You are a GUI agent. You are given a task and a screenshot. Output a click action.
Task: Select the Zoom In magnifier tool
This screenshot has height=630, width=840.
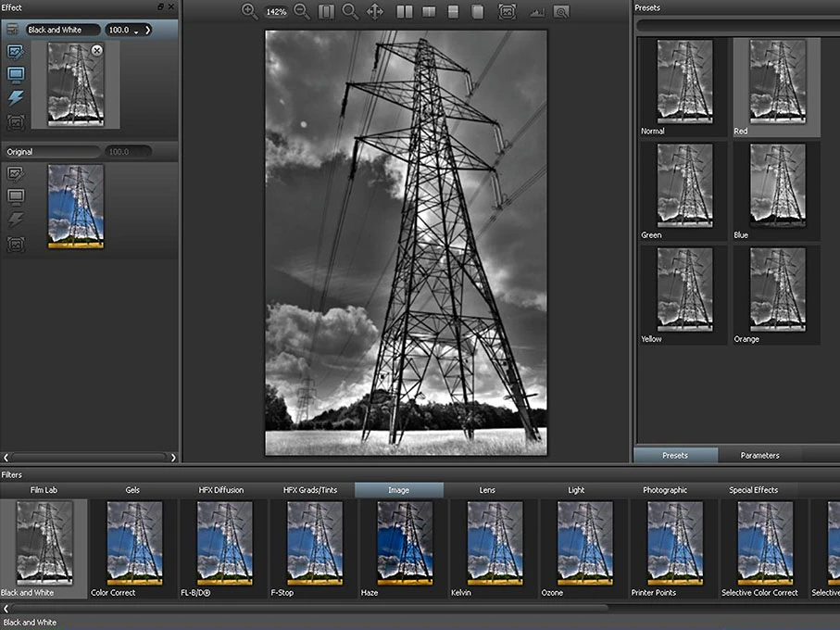(250, 11)
